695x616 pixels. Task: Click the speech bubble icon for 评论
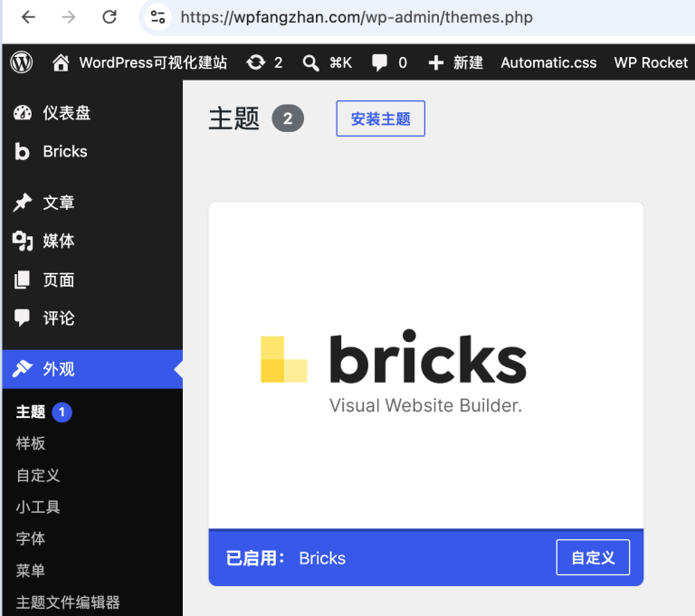[22, 318]
